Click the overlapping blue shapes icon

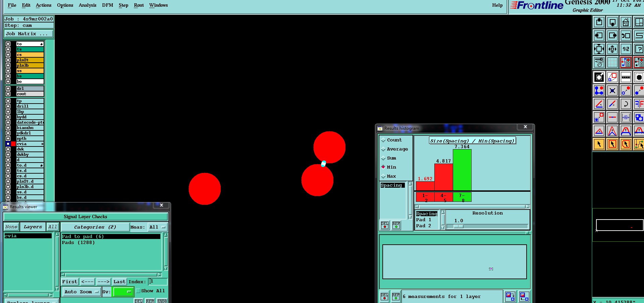click(x=639, y=117)
